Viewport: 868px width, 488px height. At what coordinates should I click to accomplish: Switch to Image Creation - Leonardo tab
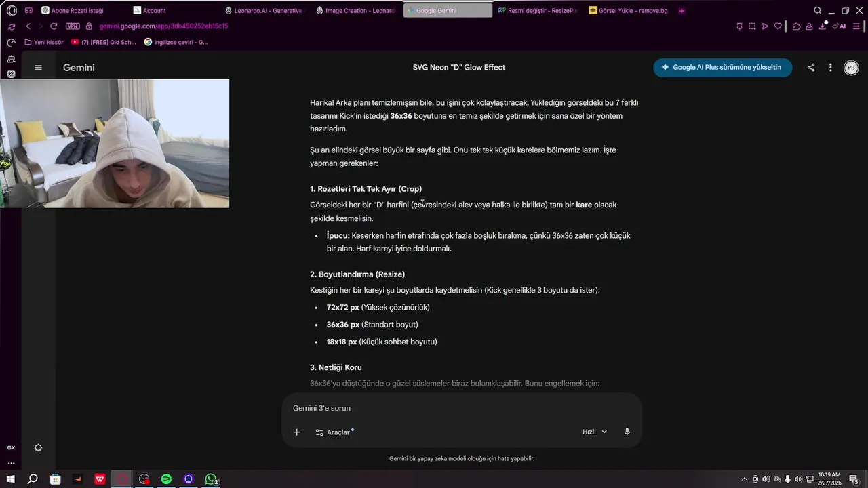356,10
